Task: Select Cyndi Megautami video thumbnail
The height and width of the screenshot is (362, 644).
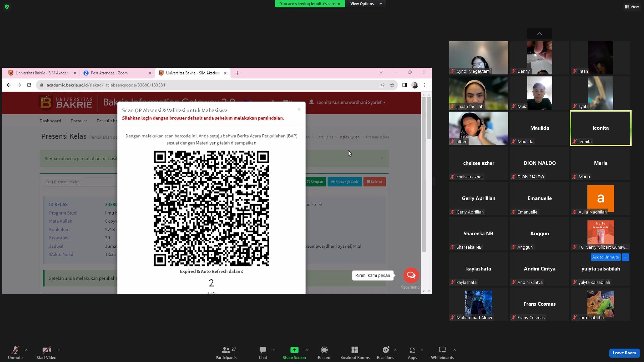Action: point(479,58)
